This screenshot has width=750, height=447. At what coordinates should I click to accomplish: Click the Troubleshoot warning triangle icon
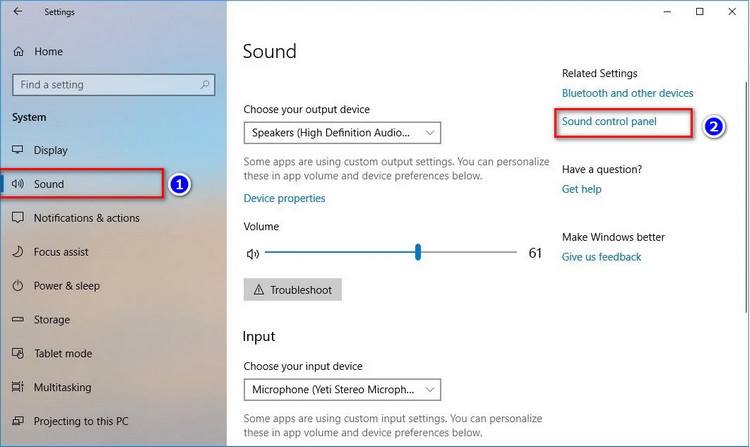(259, 290)
